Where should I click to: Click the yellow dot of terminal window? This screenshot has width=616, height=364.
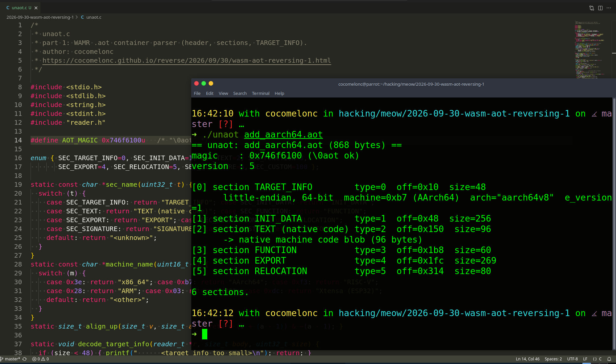pos(211,83)
